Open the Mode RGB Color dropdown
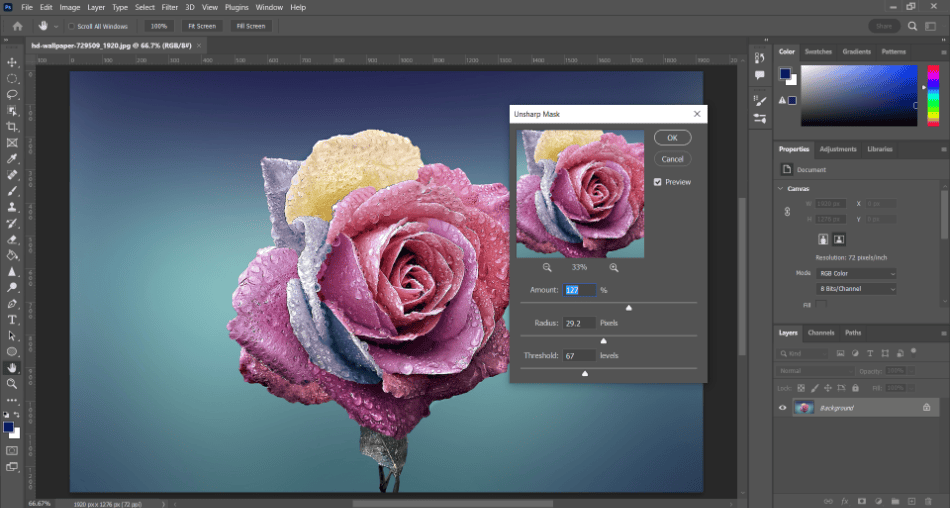This screenshot has height=508, width=950. click(856, 273)
